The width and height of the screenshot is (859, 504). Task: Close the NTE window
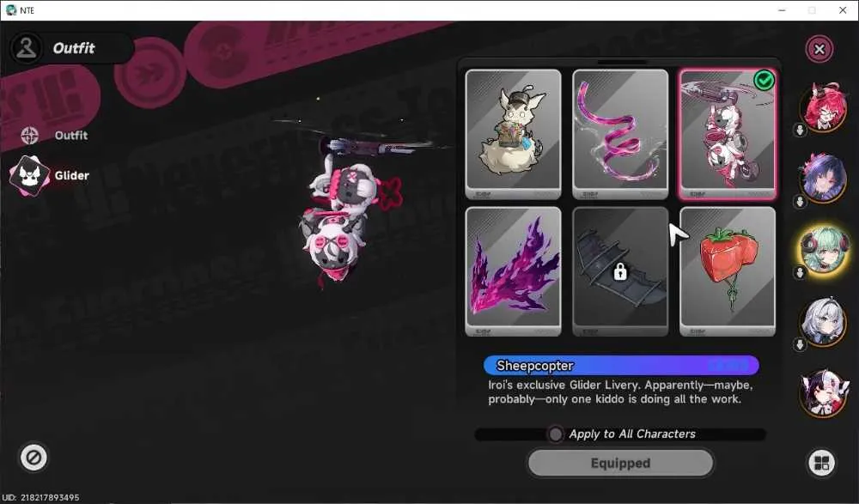(843, 10)
